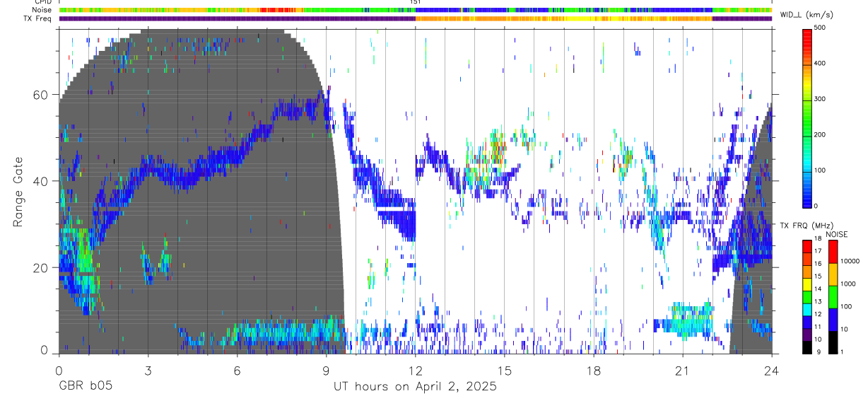Click the 'Noise' row label at top
This screenshot has width=868, height=401.
tap(42, 11)
